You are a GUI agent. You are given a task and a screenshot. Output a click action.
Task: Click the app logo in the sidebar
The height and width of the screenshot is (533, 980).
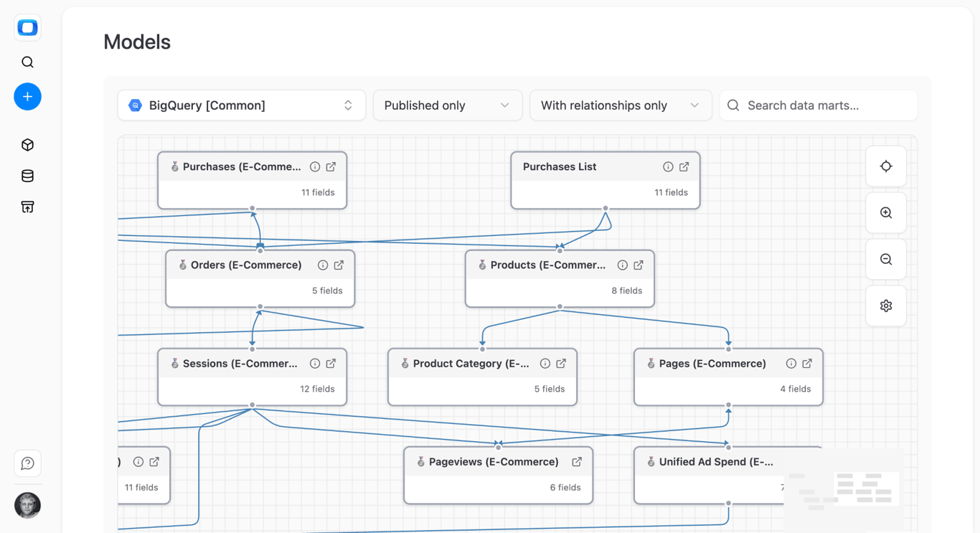[27, 28]
